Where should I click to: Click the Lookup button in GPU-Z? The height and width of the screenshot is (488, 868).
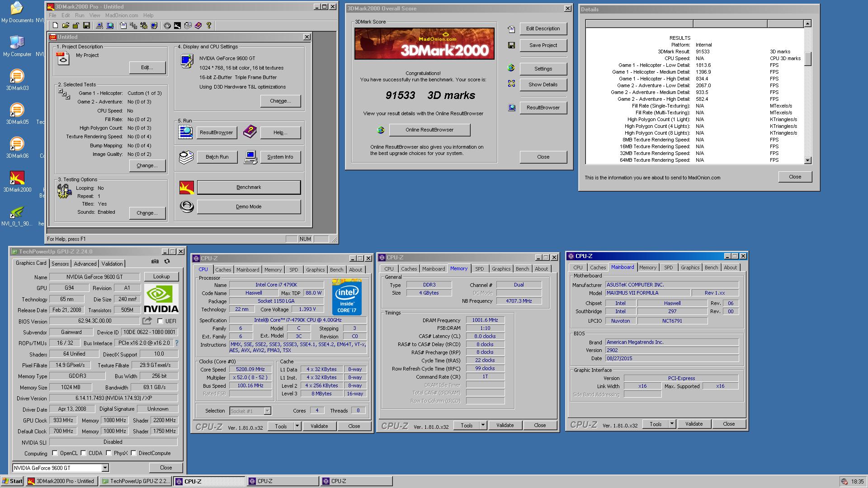[161, 277]
